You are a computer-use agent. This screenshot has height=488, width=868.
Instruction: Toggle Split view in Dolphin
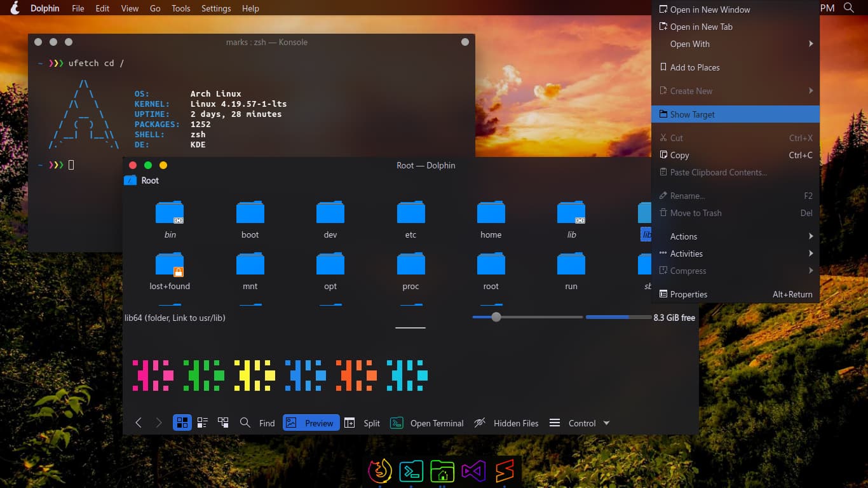point(362,423)
